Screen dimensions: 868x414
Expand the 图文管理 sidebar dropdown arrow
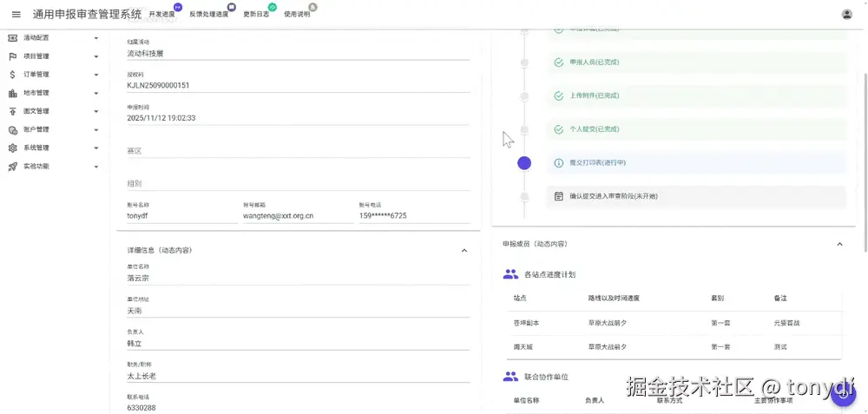click(95, 111)
